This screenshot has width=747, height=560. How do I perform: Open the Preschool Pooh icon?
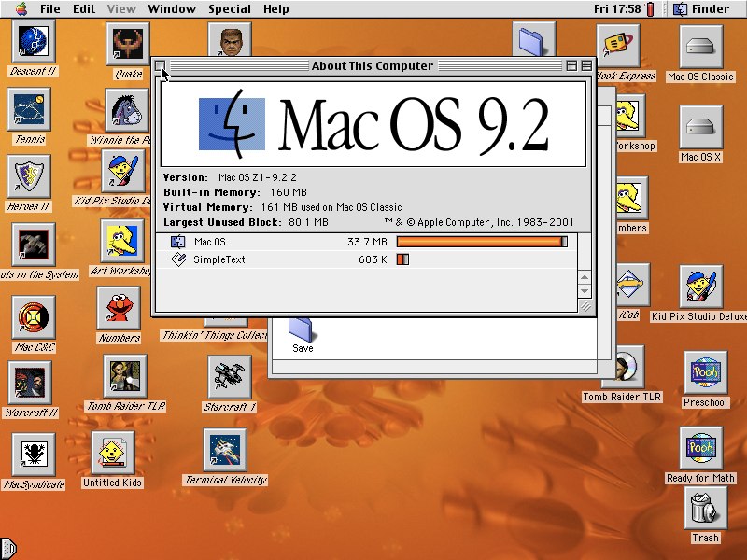706,372
